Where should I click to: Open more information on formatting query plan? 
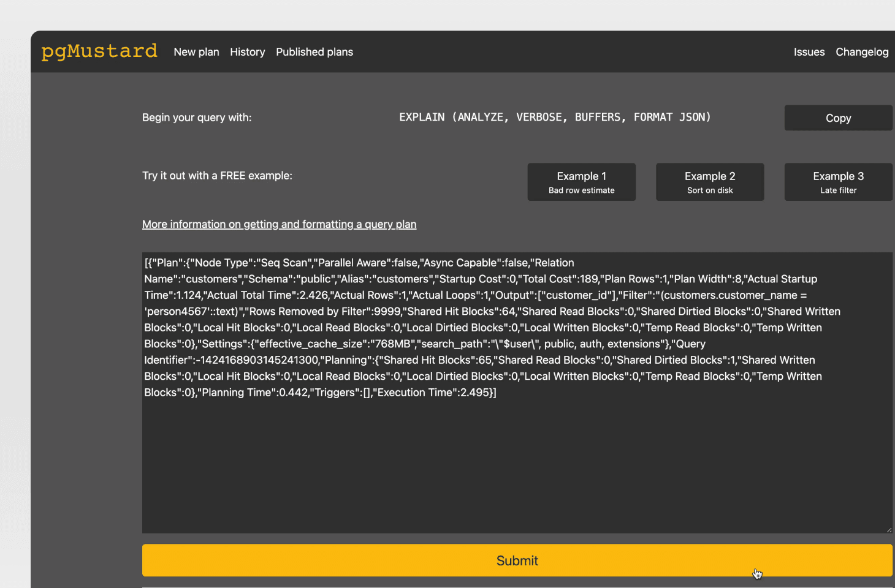[x=279, y=224]
